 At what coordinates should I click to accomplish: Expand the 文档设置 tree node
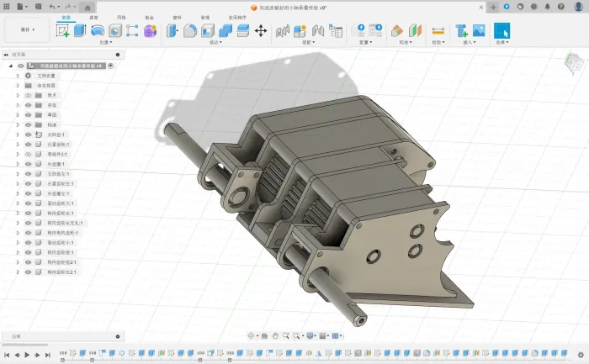pyautogui.click(x=18, y=76)
